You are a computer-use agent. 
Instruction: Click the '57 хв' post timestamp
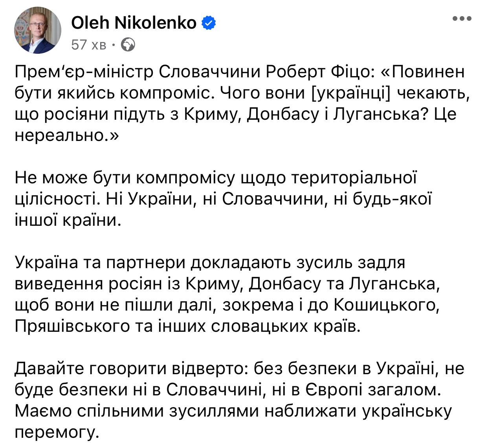tap(89, 45)
